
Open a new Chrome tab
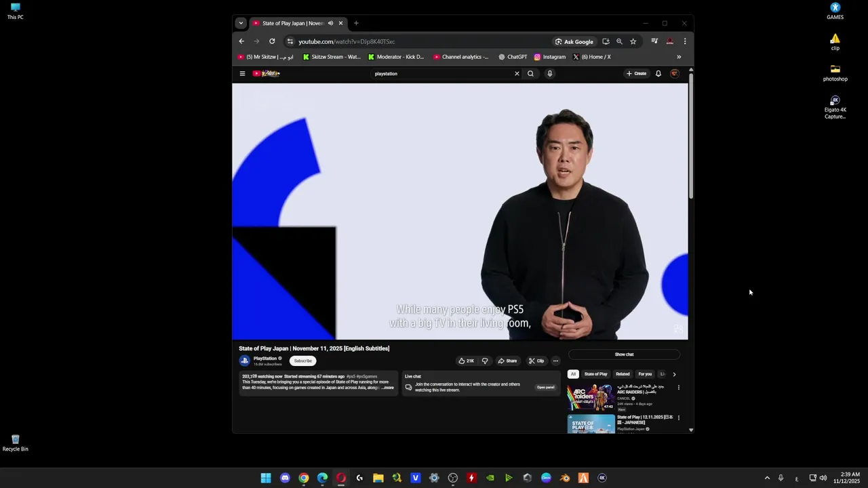pos(356,23)
